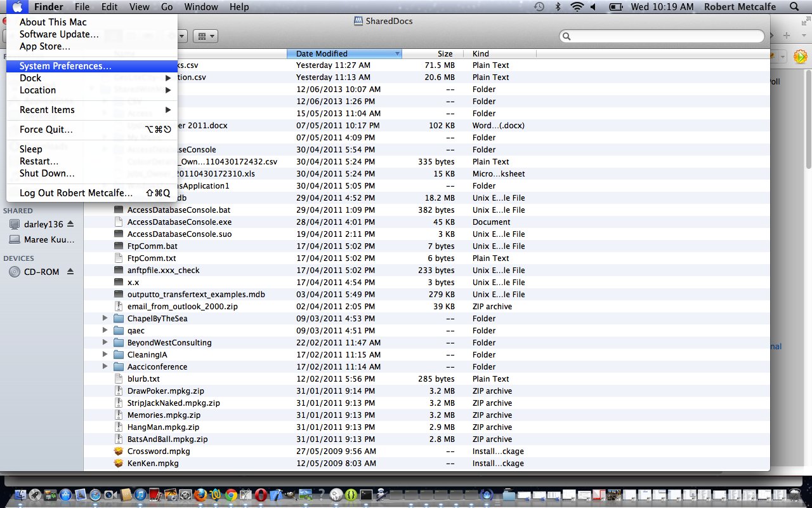
Task: Expand the BeyondWestConsulting folder disclosure triangle
Action: 105,342
